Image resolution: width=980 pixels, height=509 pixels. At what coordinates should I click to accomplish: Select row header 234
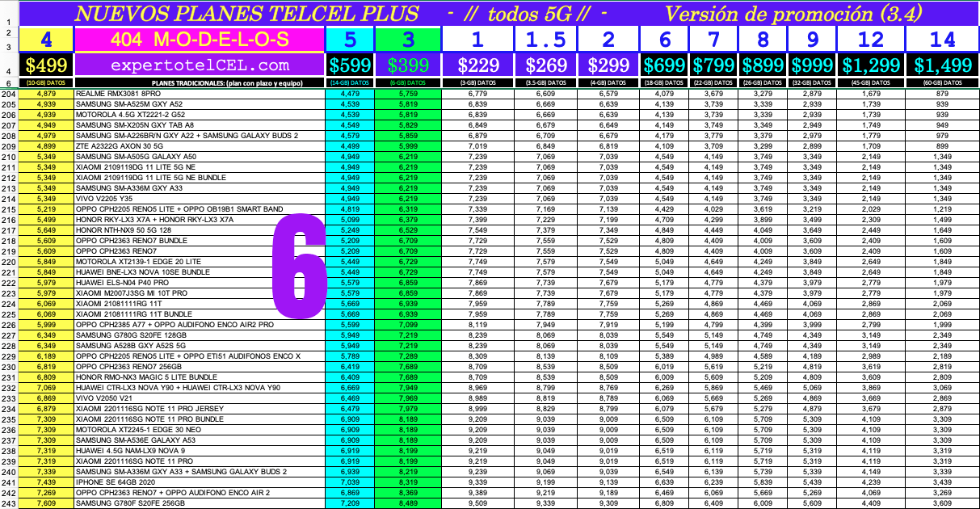pos(11,409)
